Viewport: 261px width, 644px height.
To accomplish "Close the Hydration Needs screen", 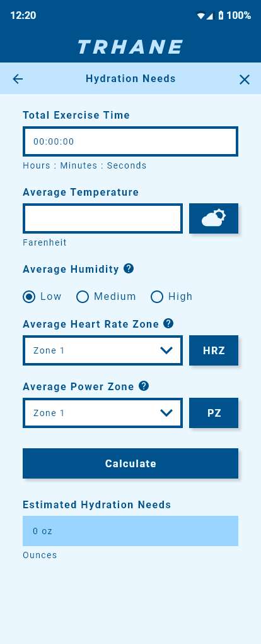I will [244, 80].
